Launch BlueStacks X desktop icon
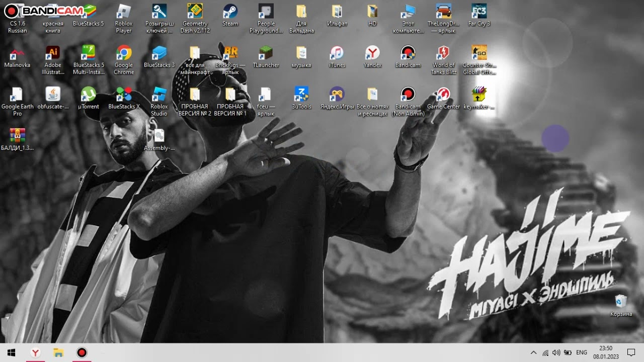This screenshot has width=644, height=362. [x=124, y=99]
